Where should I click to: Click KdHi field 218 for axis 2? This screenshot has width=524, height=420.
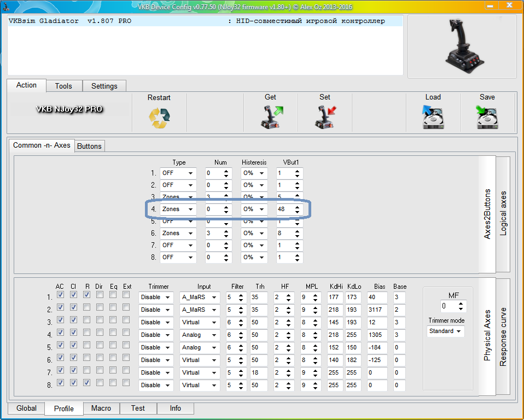335,310
